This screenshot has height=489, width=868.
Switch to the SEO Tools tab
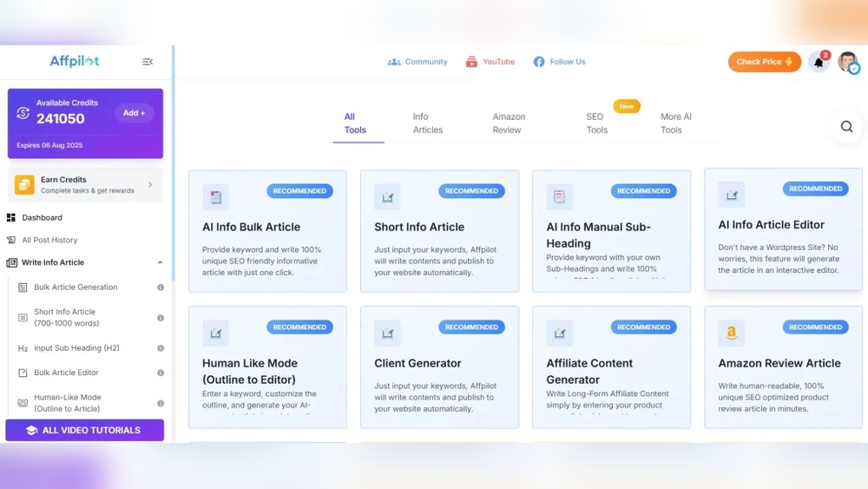(x=597, y=123)
